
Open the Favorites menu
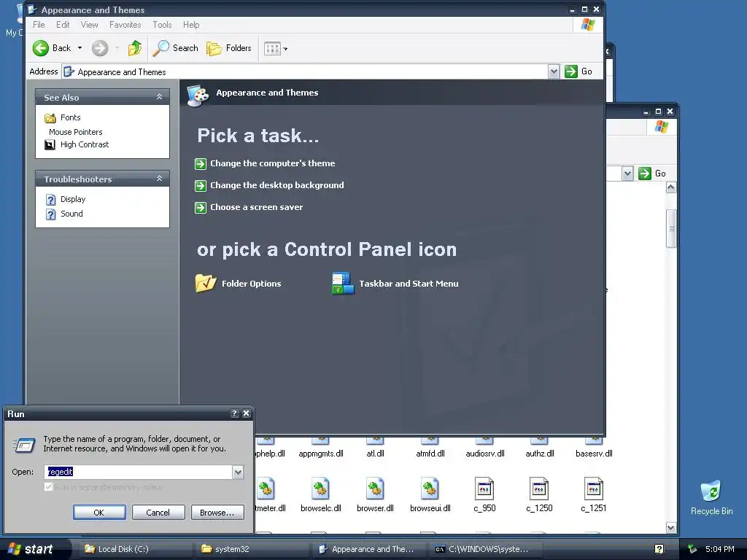(x=125, y=25)
